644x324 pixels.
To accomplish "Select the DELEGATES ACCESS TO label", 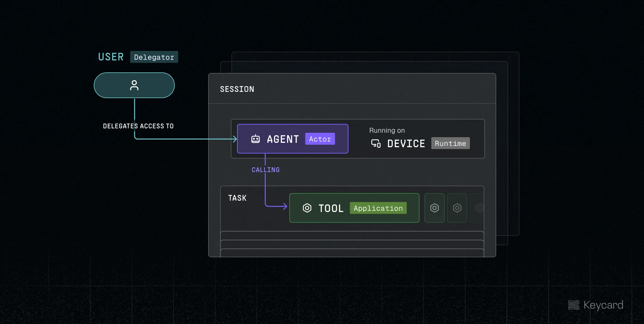I will tap(138, 126).
